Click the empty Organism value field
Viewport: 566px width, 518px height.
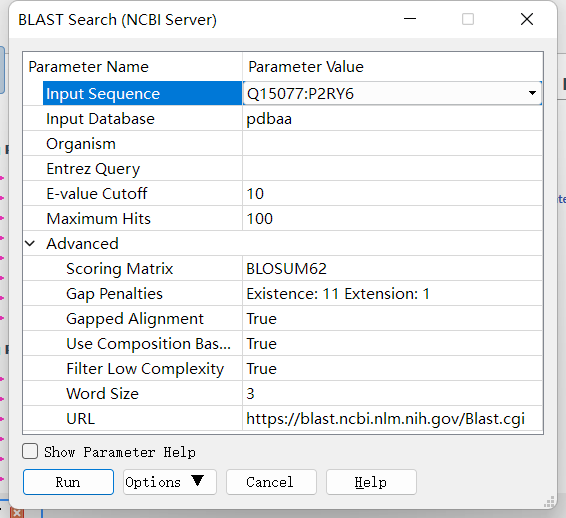(392, 143)
